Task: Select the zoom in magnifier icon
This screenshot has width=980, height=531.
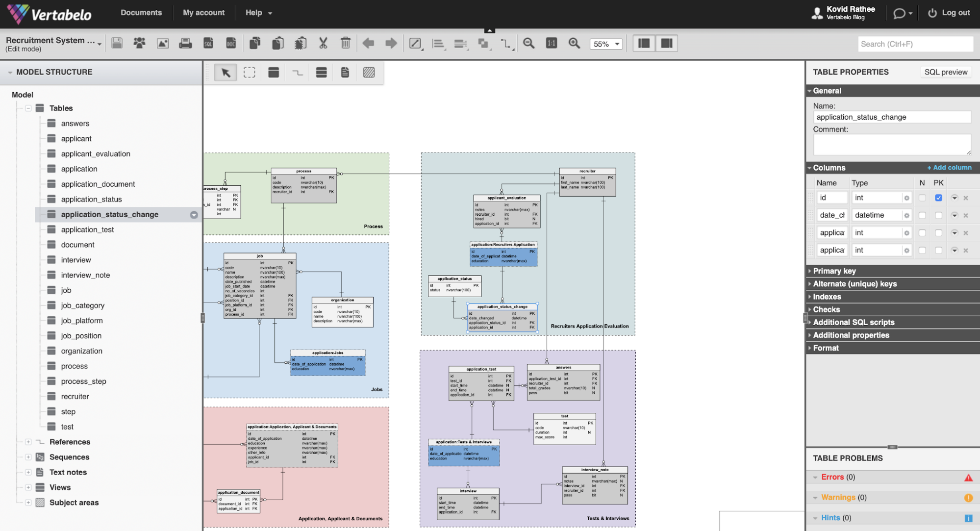Action: point(574,44)
